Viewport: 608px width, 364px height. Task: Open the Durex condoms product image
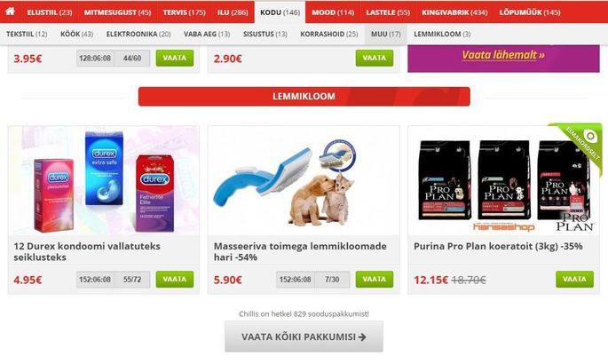pos(104,180)
